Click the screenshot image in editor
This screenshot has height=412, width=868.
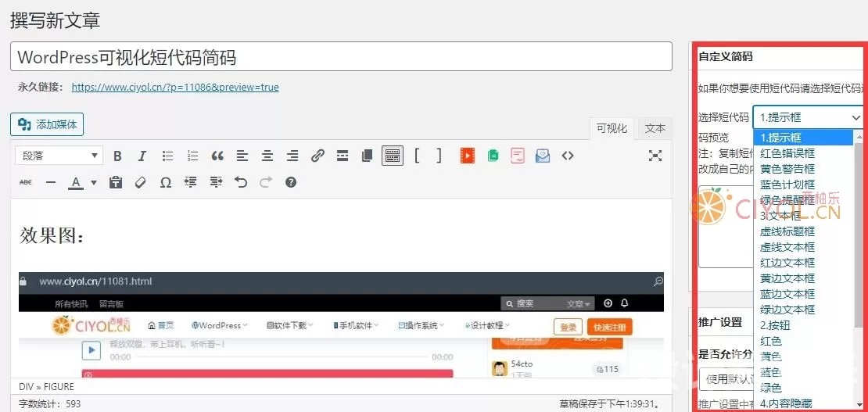341,325
